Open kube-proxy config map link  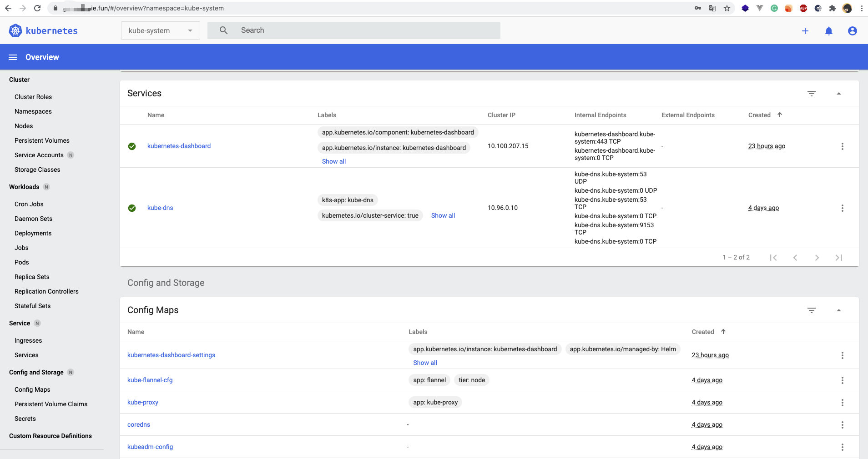[x=143, y=402]
